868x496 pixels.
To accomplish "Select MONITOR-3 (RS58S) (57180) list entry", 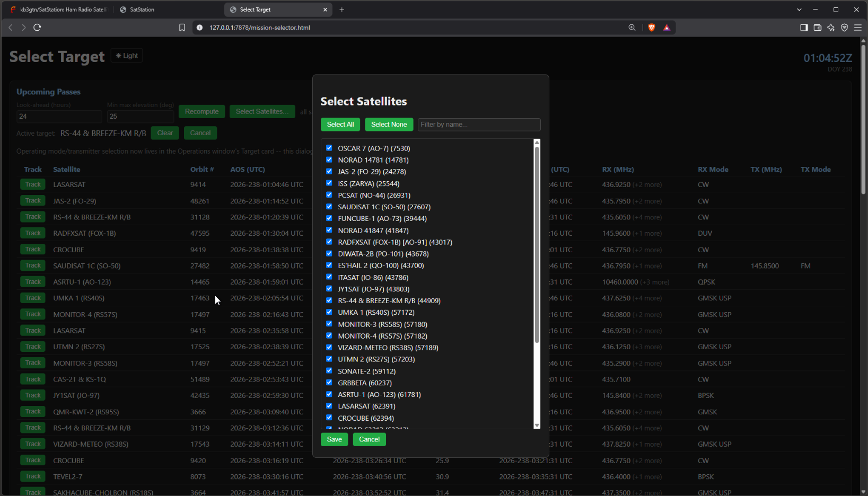I will click(x=383, y=324).
